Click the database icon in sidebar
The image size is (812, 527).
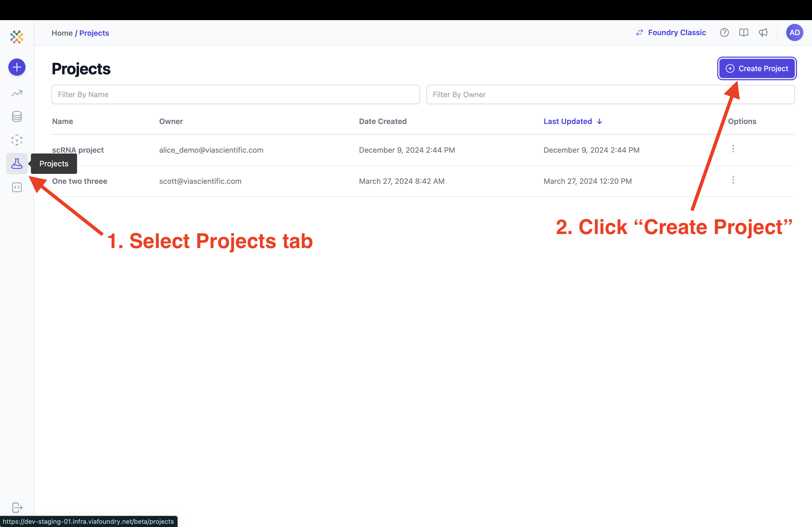tap(17, 116)
